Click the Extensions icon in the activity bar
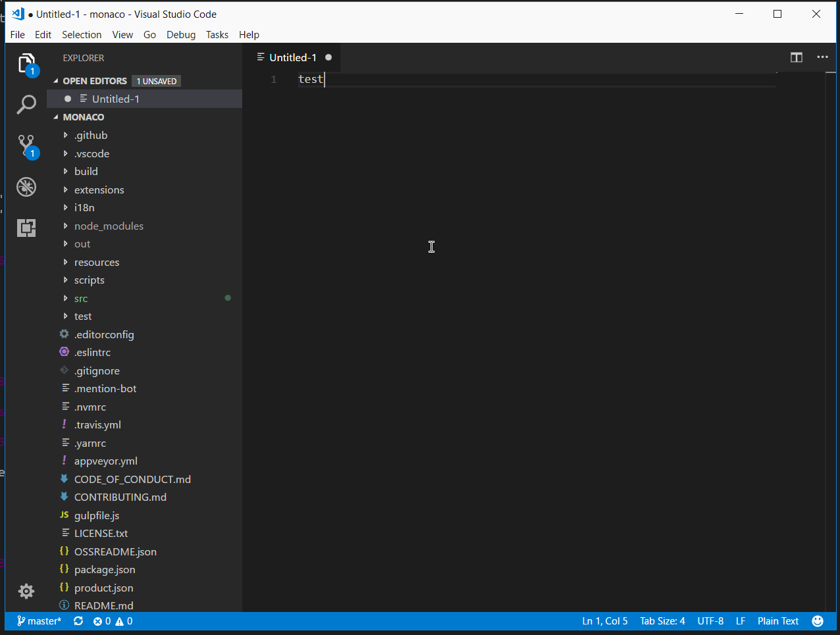This screenshot has width=840, height=635. click(x=26, y=227)
